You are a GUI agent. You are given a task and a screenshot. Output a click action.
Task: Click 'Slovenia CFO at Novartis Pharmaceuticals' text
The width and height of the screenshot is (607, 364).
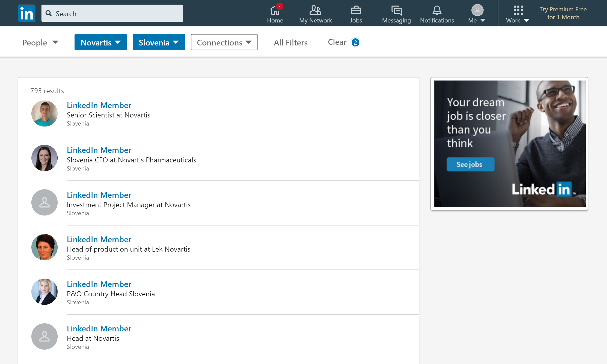(131, 160)
